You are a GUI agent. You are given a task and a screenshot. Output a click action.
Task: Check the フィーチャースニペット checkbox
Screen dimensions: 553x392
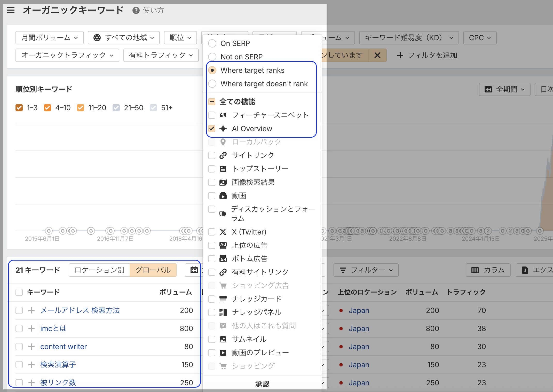212,115
